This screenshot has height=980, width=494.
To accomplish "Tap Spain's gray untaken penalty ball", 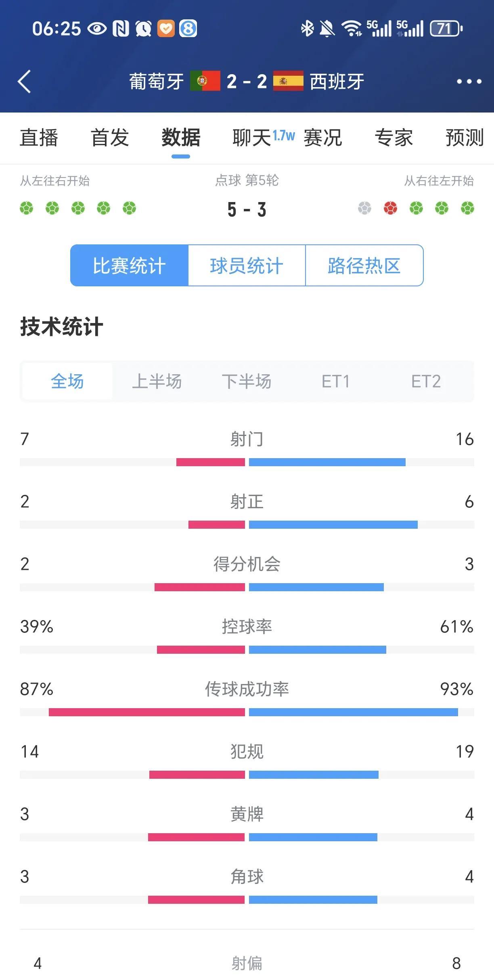I will click(x=364, y=208).
